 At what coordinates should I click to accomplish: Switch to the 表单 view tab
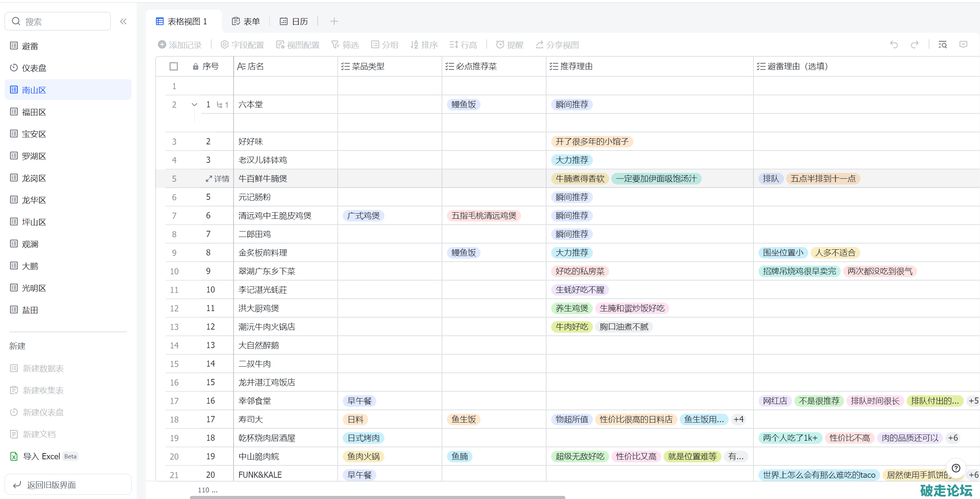tap(246, 22)
